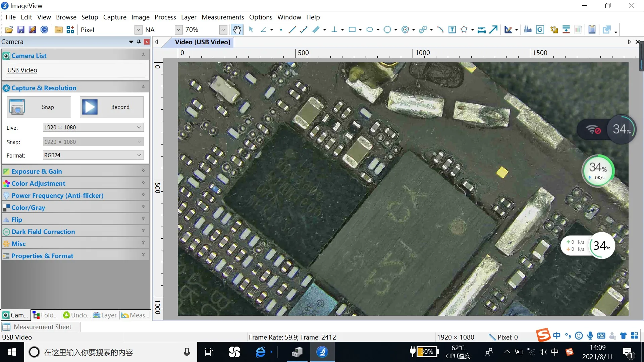Choose the polygon measurement tool

tap(464, 30)
